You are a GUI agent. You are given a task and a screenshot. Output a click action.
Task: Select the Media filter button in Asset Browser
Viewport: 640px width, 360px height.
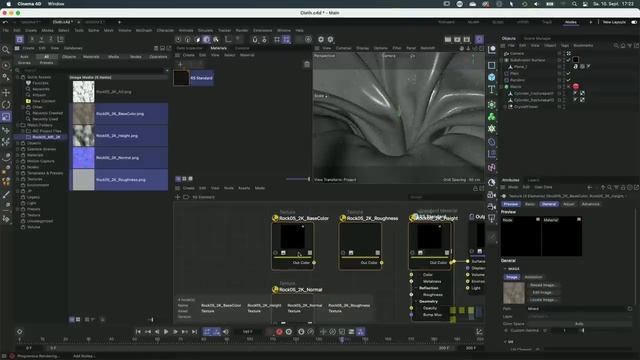(x=113, y=57)
